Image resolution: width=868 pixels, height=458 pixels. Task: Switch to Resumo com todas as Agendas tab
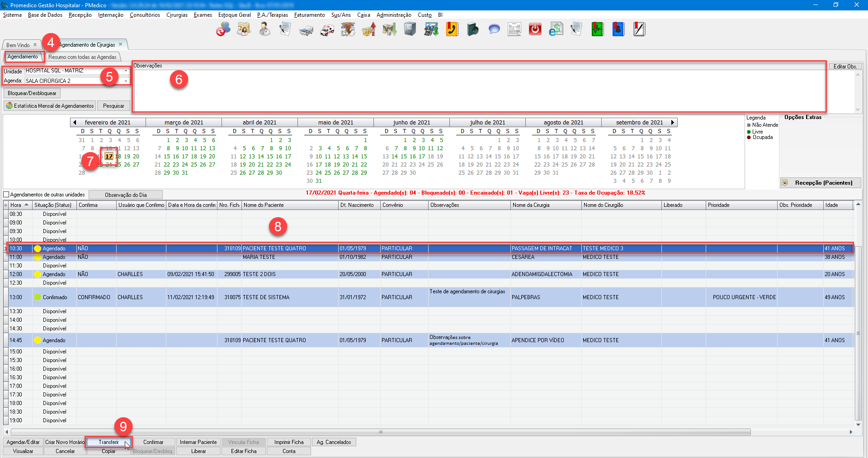point(82,57)
